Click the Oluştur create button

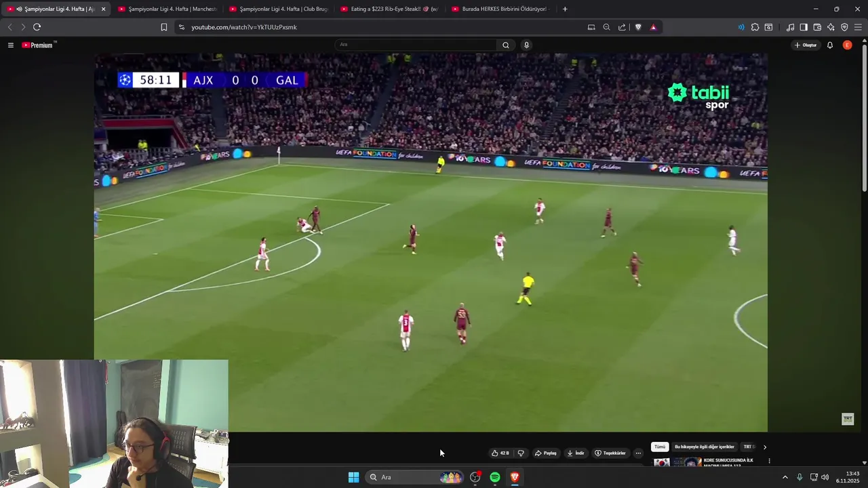point(806,45)
